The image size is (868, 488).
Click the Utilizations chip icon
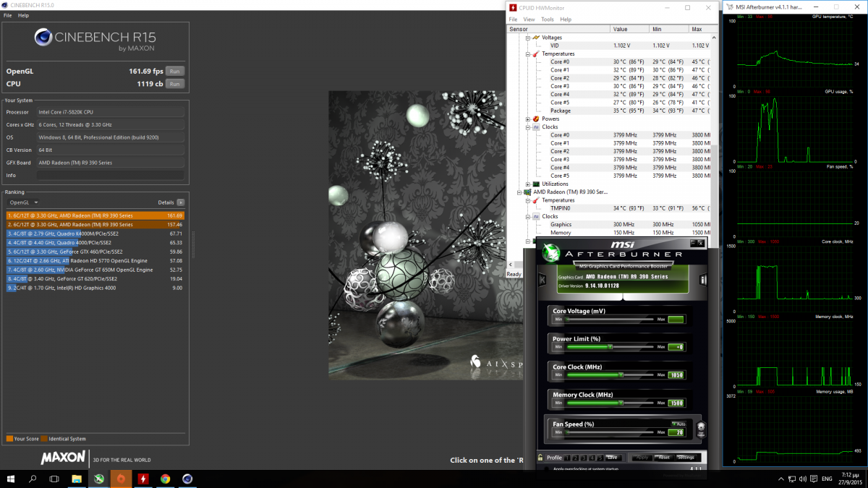536,184
